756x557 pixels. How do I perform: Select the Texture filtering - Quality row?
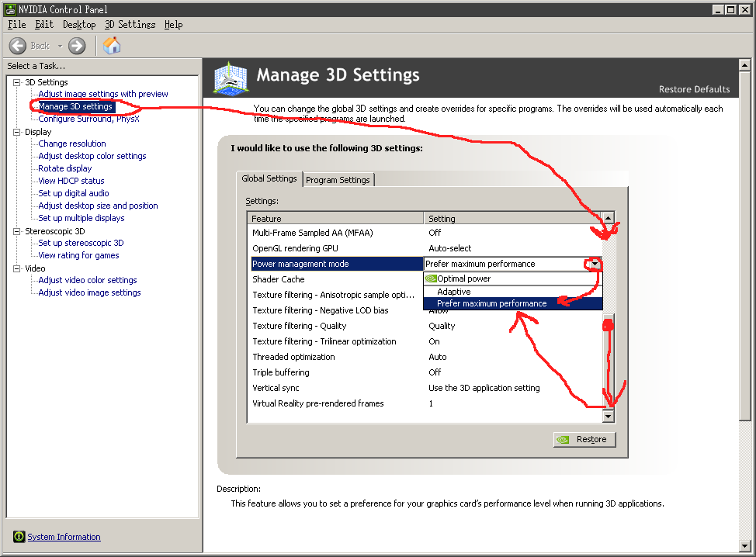click(425, 326)
